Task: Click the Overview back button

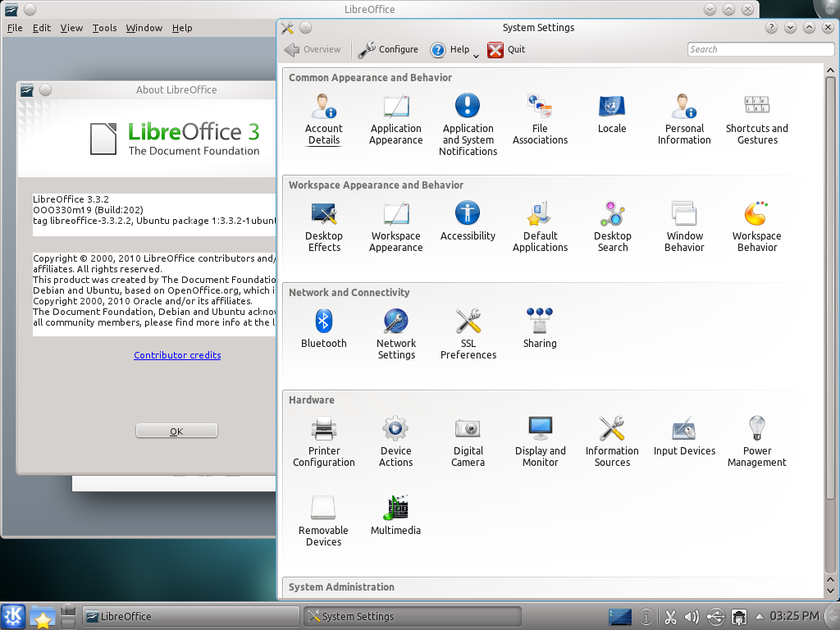Action: [x=313, y=49]
